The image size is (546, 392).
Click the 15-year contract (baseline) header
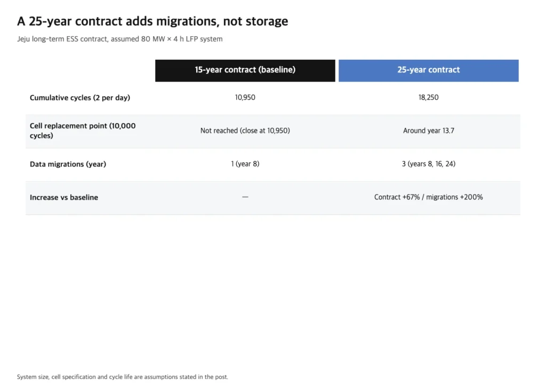245,71
